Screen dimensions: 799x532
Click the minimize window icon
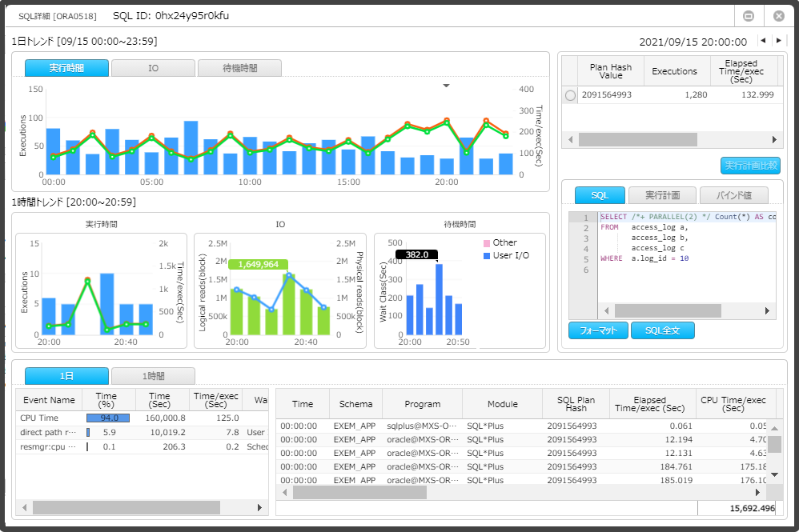[749, 16]
